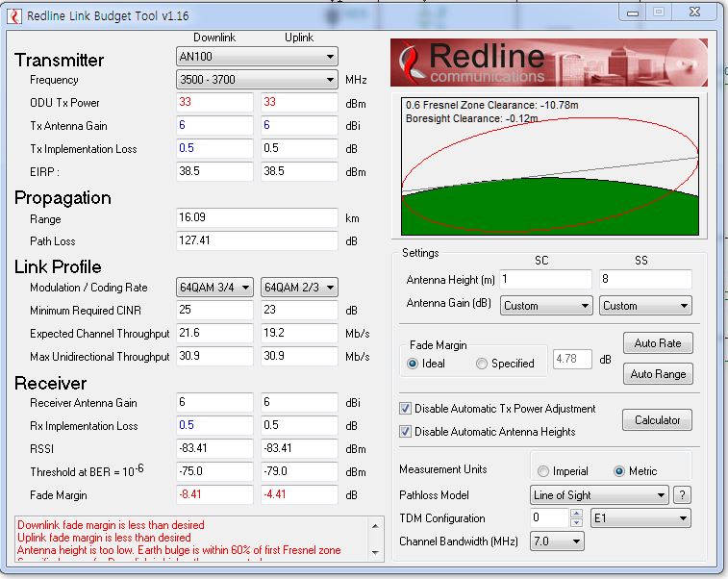728x579 pixels.
Task: Open the Line of Sight pathloss dropdown
Action: click(598, 495)
